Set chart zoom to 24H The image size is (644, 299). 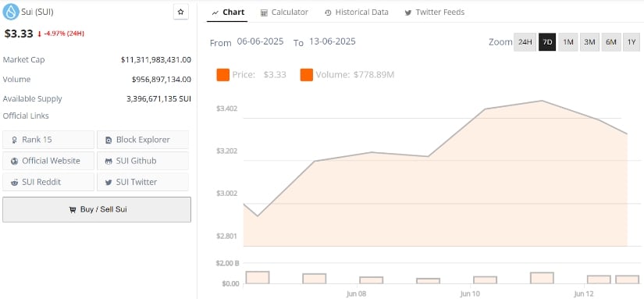[x=525, y=42]
